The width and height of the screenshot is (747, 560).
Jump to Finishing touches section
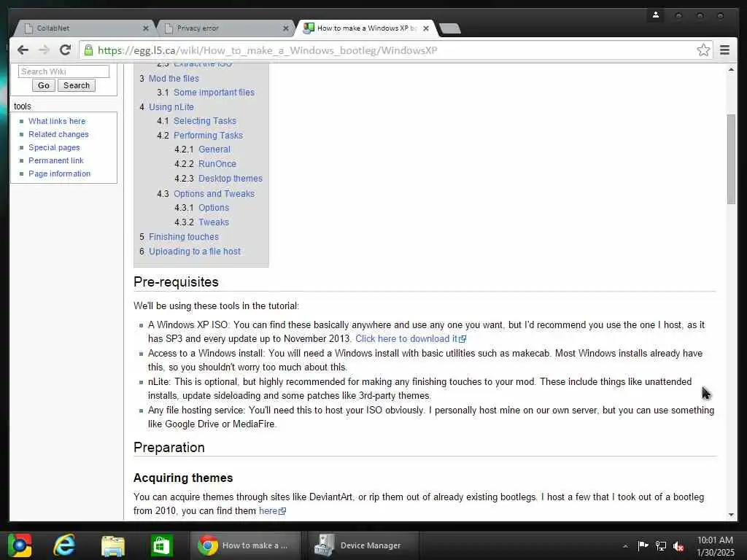[184, 237]
